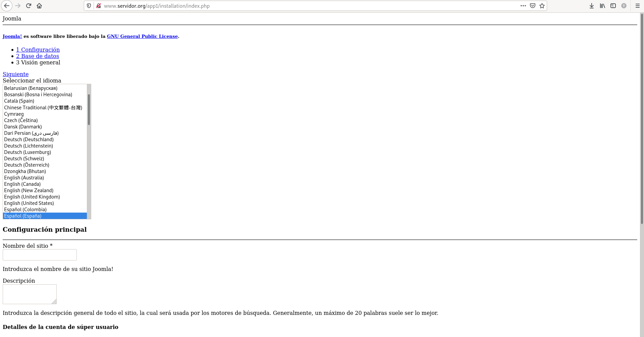
Task: Select English (Australia) option
Action: [x=45, y=178]
